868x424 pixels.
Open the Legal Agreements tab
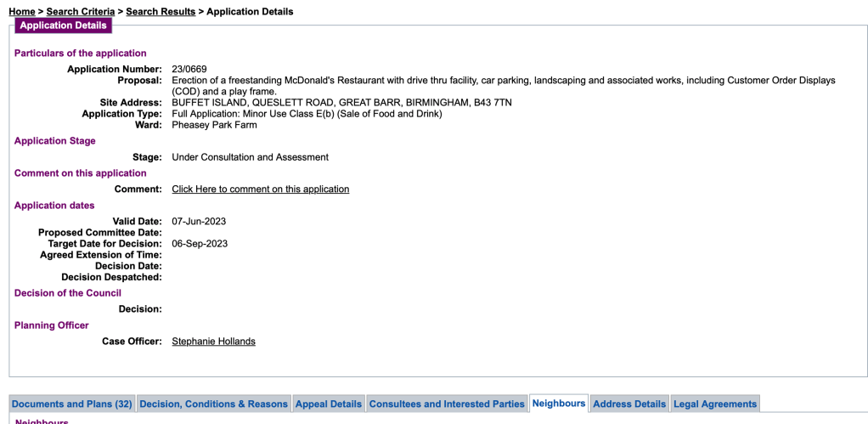pos(714,404)
